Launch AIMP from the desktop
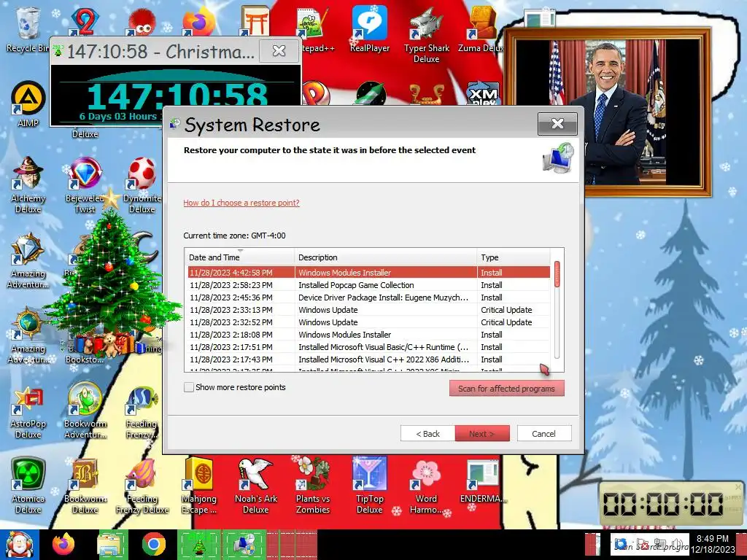Image resolution: width=747 pixels, height=560 pixels. tap(28, 104)
